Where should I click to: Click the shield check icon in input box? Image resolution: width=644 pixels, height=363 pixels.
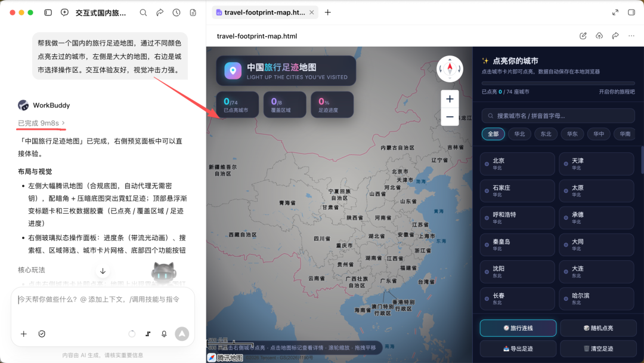pos(42,334)
